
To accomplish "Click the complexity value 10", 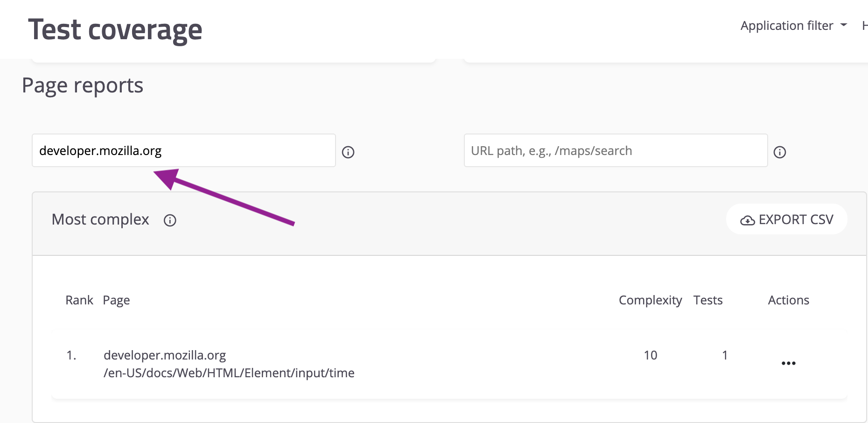I will coord(651,355).
